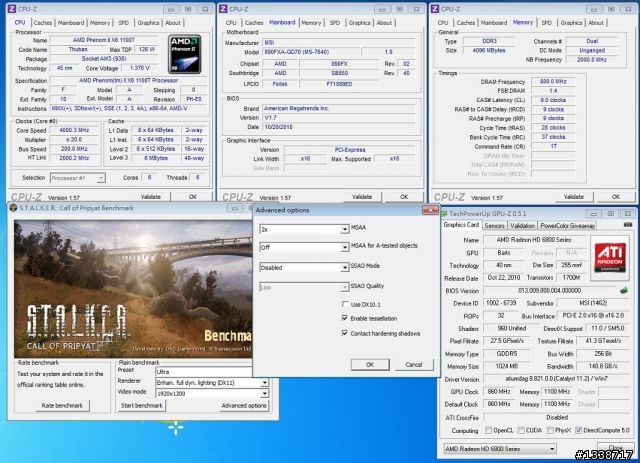Open the MSAA dropdown set to 2x

coord(304,229)
